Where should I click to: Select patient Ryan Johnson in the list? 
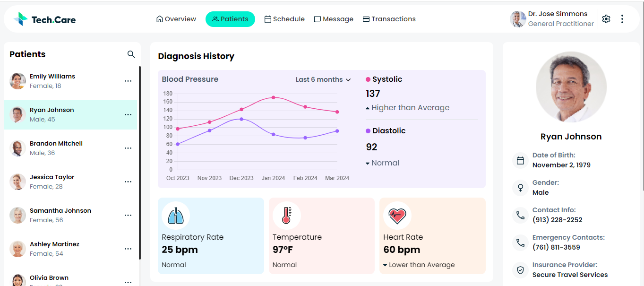[70, 114]
